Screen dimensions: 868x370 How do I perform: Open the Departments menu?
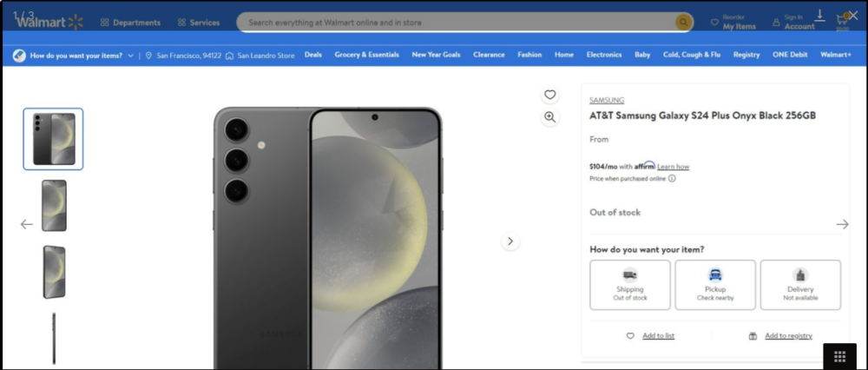coord(131,23)
